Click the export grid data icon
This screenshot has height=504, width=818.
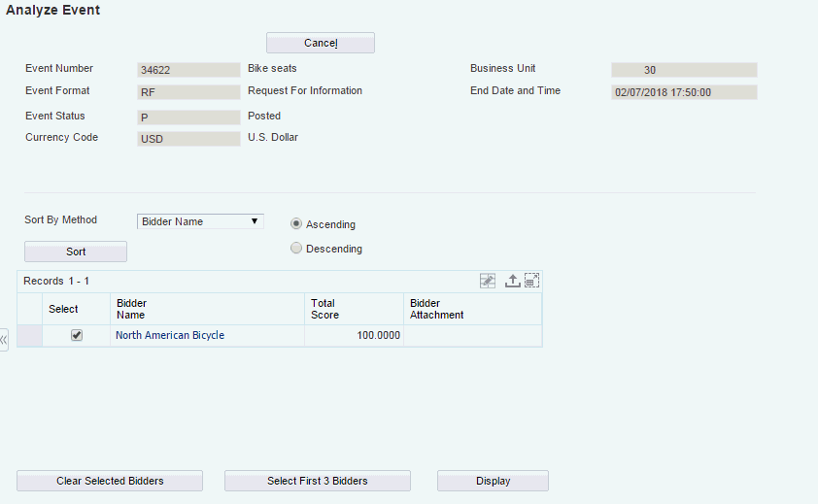512,281
